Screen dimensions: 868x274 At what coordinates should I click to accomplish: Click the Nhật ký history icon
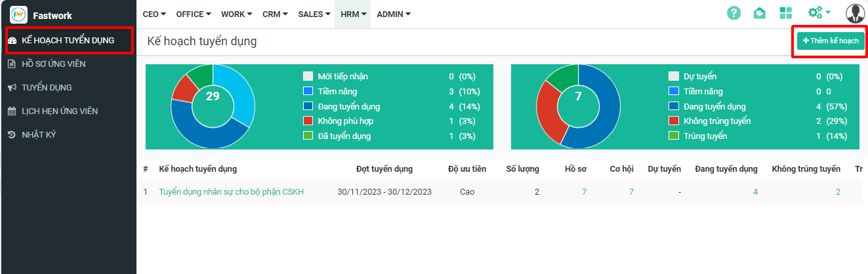point(11,135)
